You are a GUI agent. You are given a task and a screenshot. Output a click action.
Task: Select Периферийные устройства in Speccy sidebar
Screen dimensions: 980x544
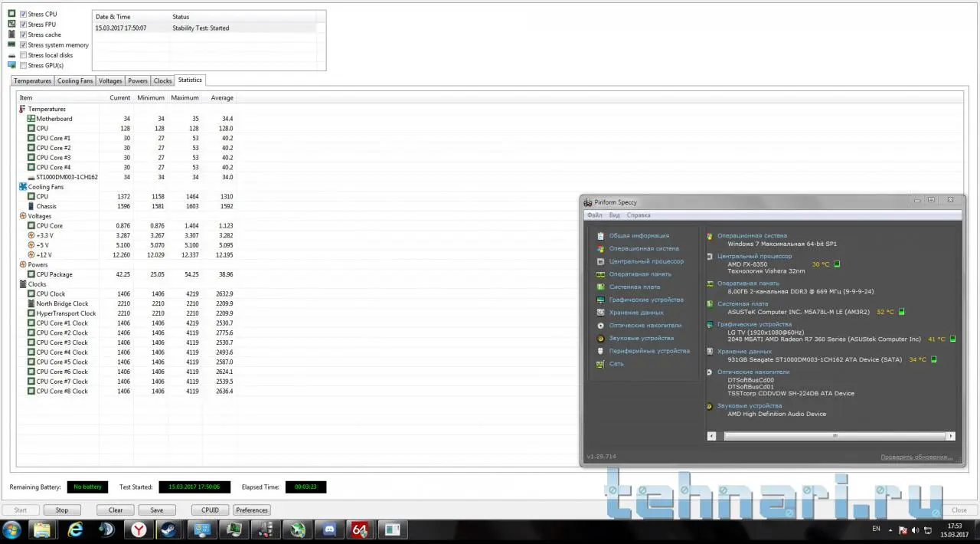point(649,351)
